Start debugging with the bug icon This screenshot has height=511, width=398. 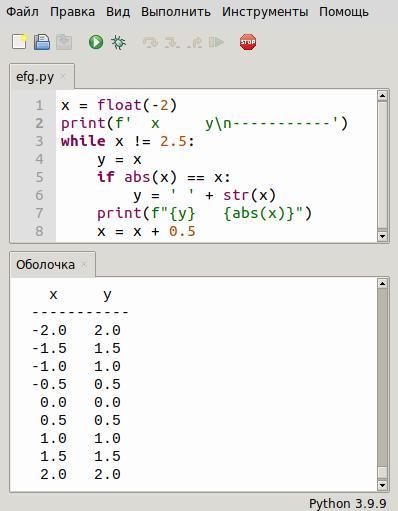click(x=118, y=42)
